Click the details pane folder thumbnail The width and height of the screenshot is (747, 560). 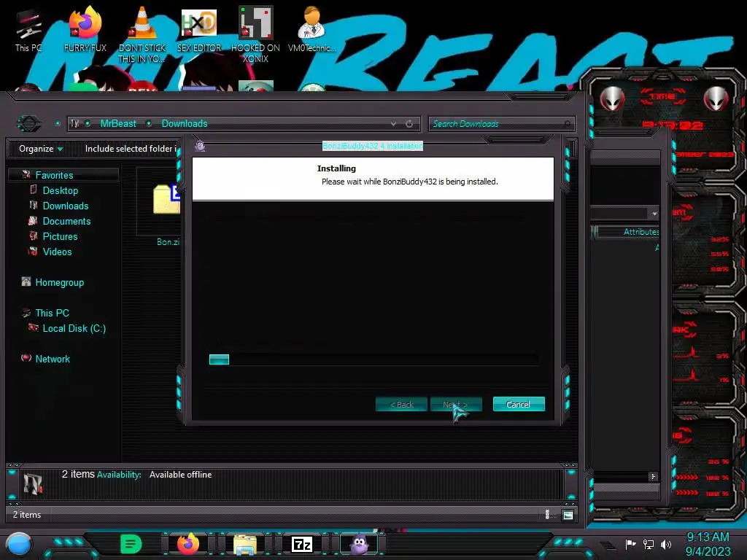point(33,483)
